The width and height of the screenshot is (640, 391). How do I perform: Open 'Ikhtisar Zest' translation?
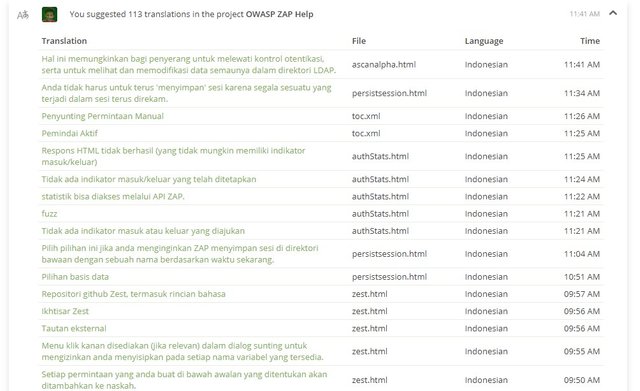pyautogui.click(x=65, y=311)
